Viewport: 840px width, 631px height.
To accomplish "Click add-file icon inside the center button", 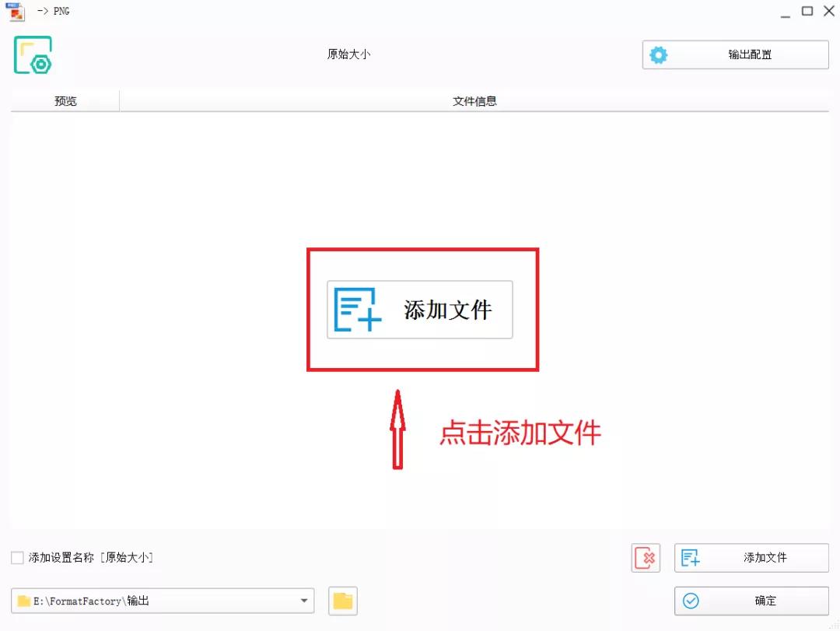I will pyautogui.click(x=356, y=310).
